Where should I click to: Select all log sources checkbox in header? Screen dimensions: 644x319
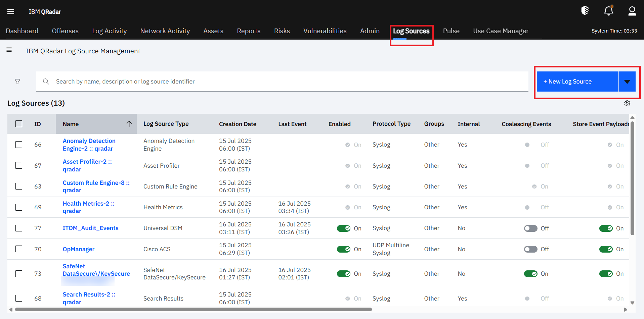[19, 124]
